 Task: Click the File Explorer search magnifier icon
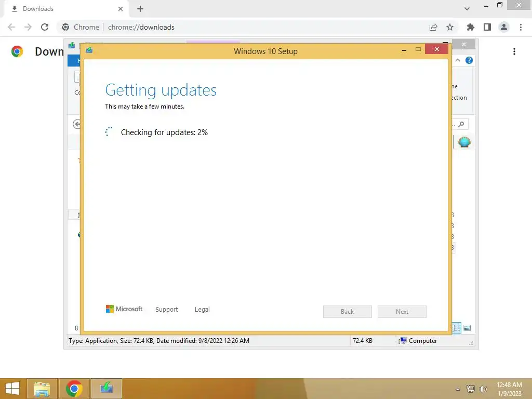[461, 124]
